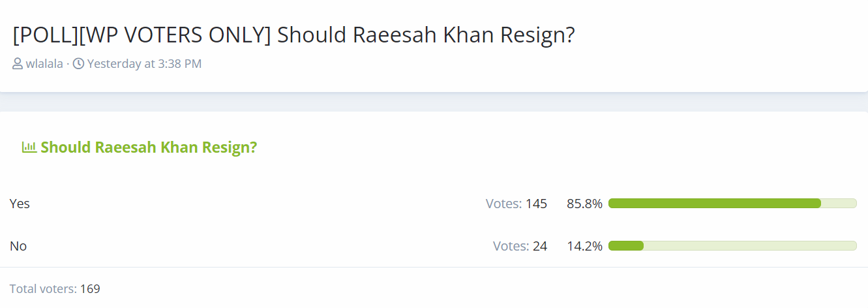Click the Votes: 145 count

[x=516, y=204]
